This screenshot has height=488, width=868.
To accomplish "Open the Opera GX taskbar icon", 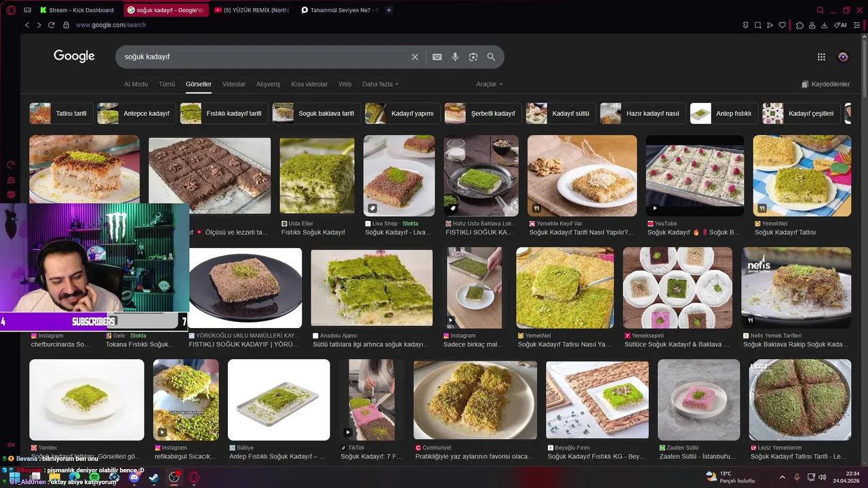I will point(194,477).
